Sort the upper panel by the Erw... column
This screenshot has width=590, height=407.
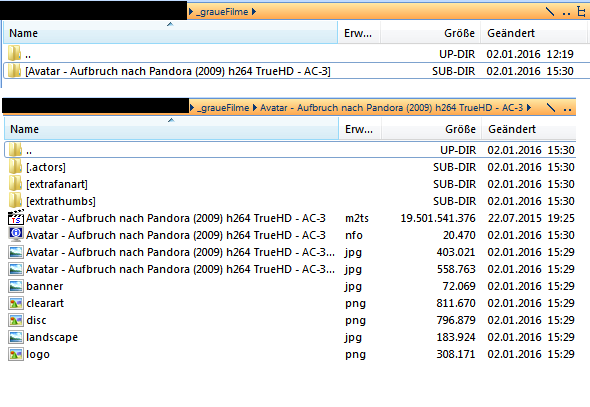click(359, 33)
